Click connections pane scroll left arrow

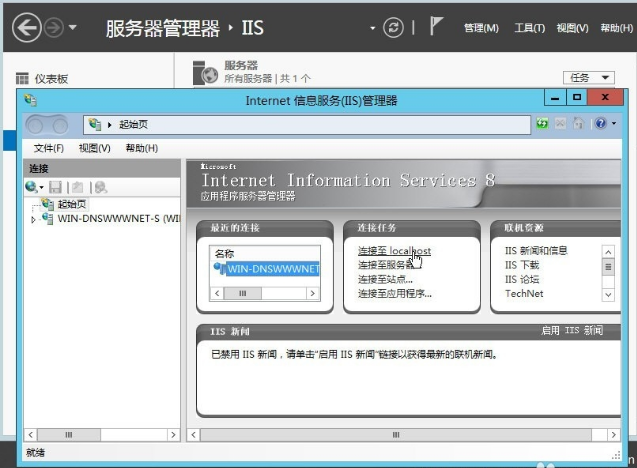30,435
